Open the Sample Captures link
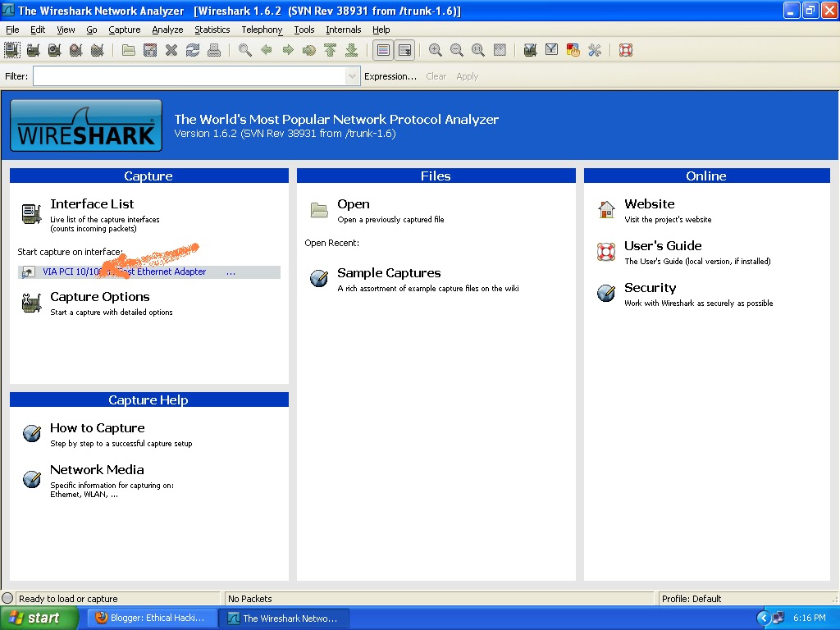840x630 pixels. 389,273
